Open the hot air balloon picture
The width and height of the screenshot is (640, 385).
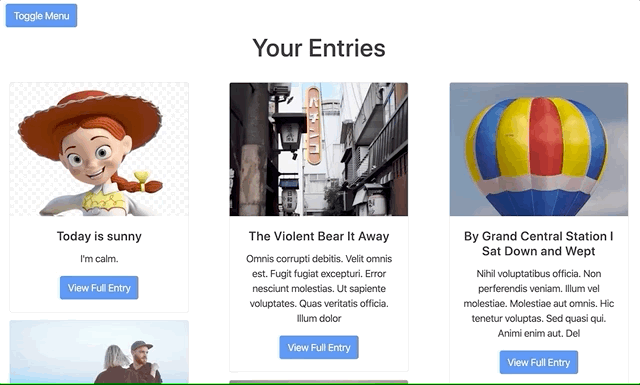(539, 149)
